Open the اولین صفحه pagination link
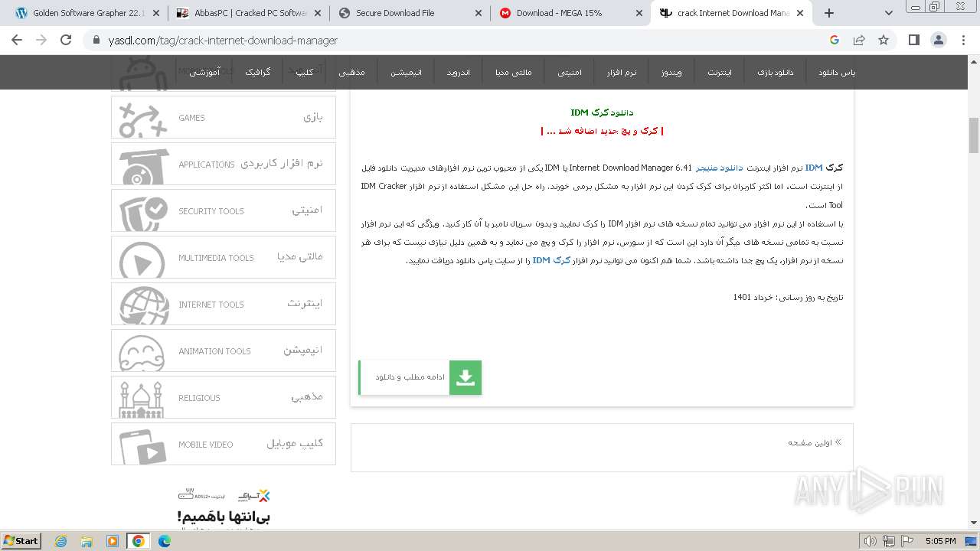Screen dimensions: 980x551 coord(815,442)
